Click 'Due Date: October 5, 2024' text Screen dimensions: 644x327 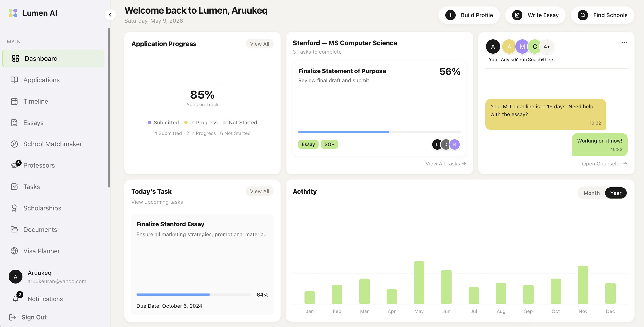[x=169, y=306]
